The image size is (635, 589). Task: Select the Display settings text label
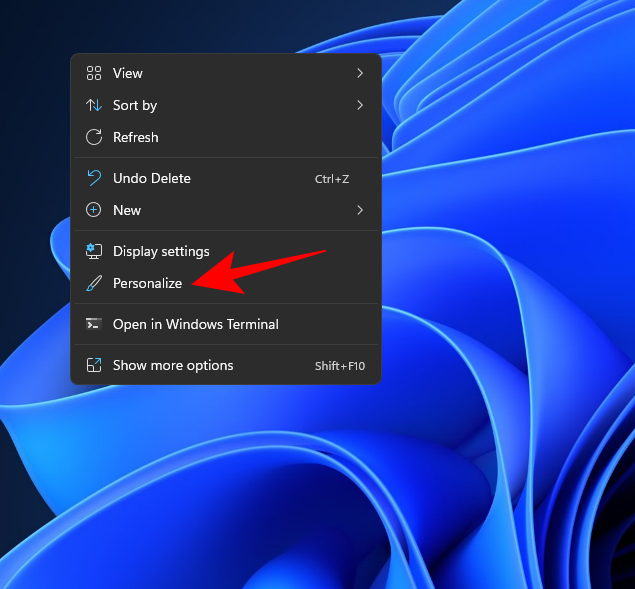(161, 251)
